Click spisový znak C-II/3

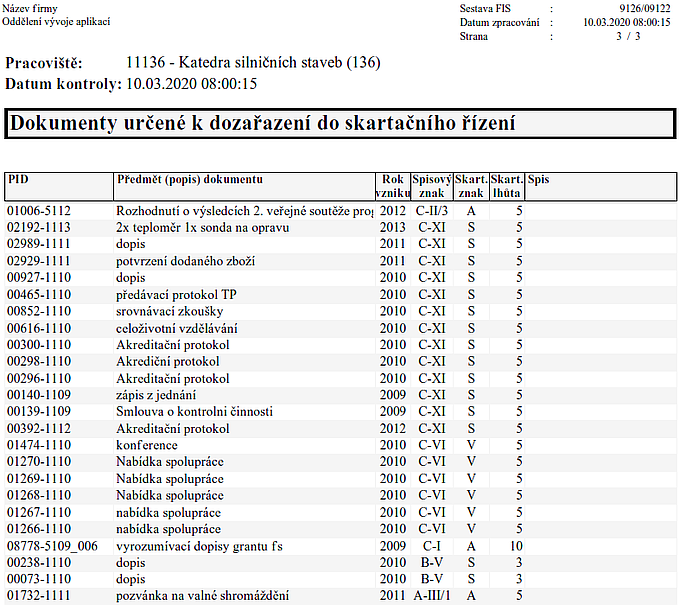[432, 211]
